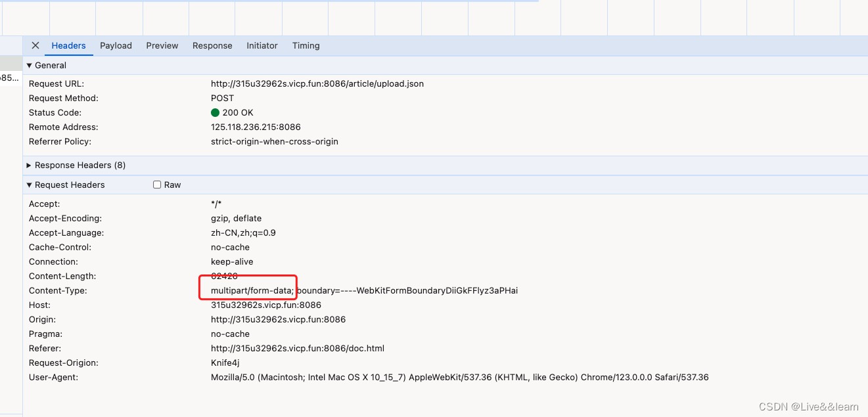Click the Referrer Policy label
This screenshot has width=868, height=417.
(x=60, y=141)
